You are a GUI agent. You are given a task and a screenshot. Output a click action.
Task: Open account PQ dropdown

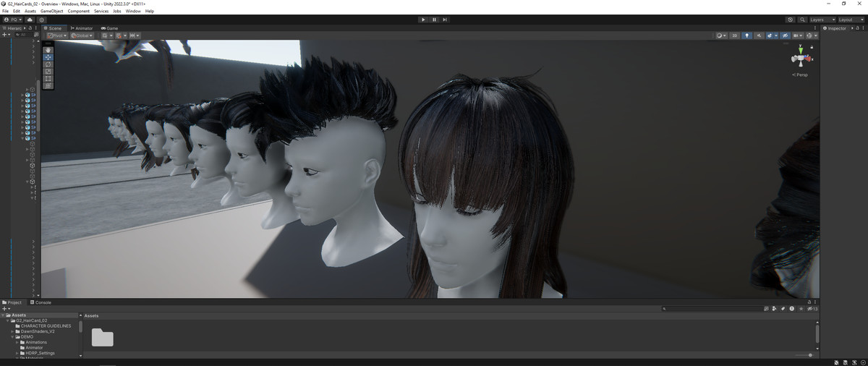[13, 20]
